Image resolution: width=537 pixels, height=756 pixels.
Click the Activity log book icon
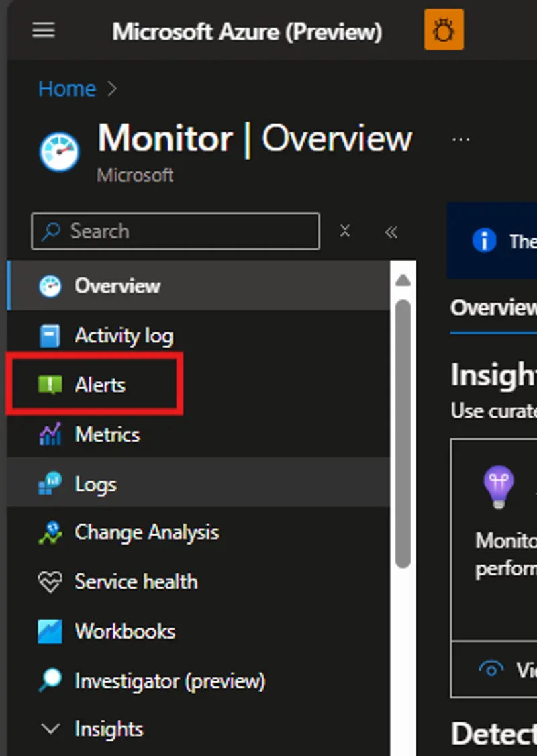[50, 336]
